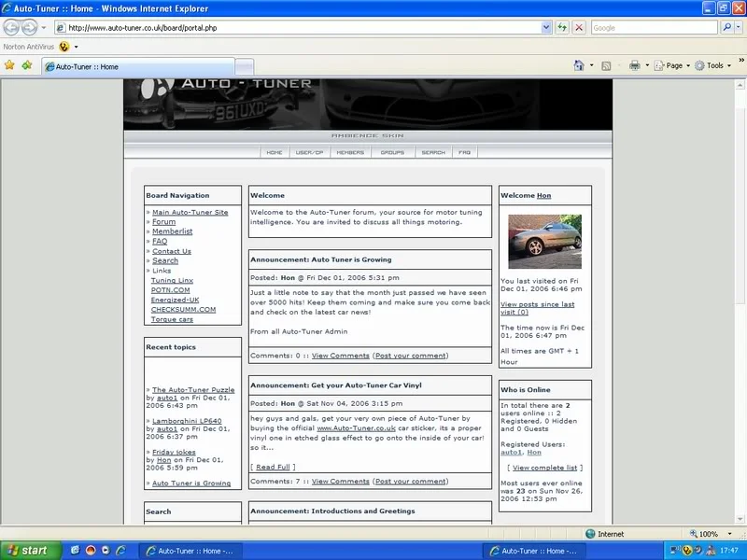The height and width of the screenshot is (560, 747).
Task: Click the car avatar thumbnail image
Action: tap(544, 242)
